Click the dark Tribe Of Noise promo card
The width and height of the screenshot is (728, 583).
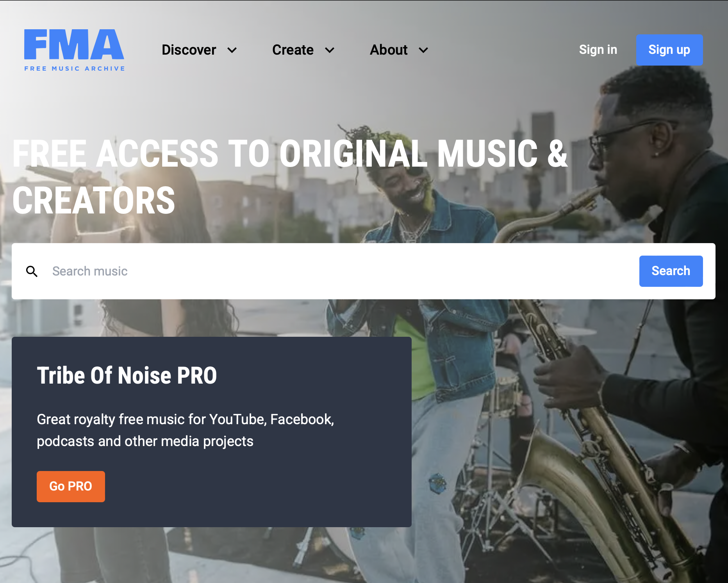pos(212,432)
